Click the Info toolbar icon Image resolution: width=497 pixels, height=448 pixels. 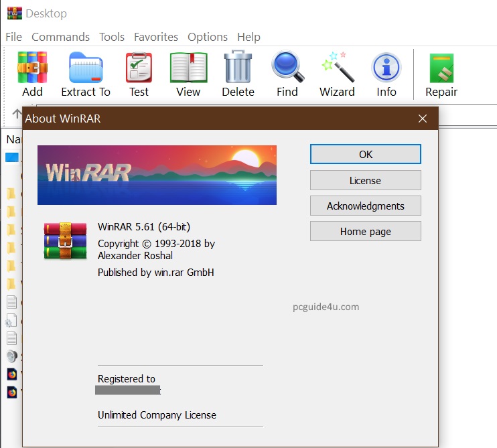(386, 74)
